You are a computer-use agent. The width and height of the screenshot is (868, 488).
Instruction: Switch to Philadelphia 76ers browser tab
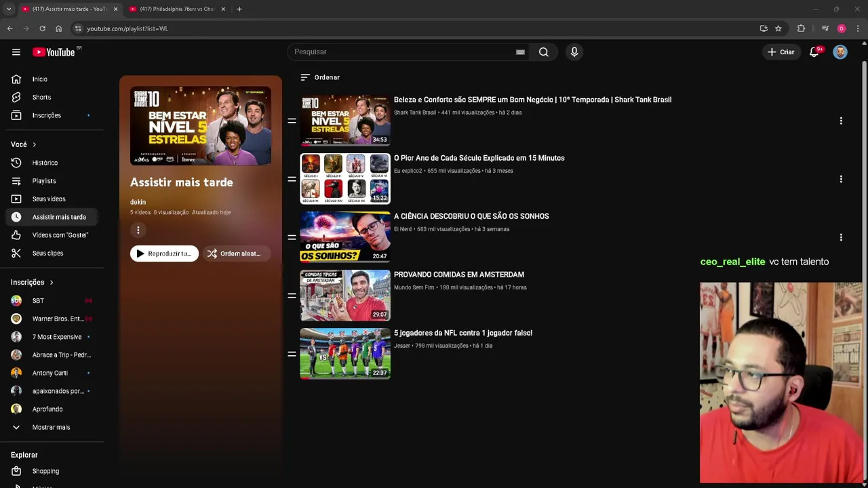[x=176, y=9]
